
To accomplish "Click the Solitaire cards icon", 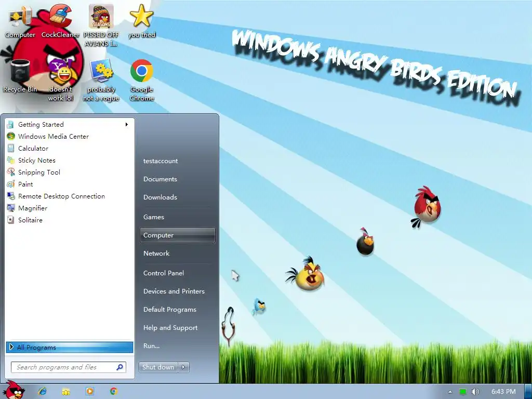I will click(11, 220).
